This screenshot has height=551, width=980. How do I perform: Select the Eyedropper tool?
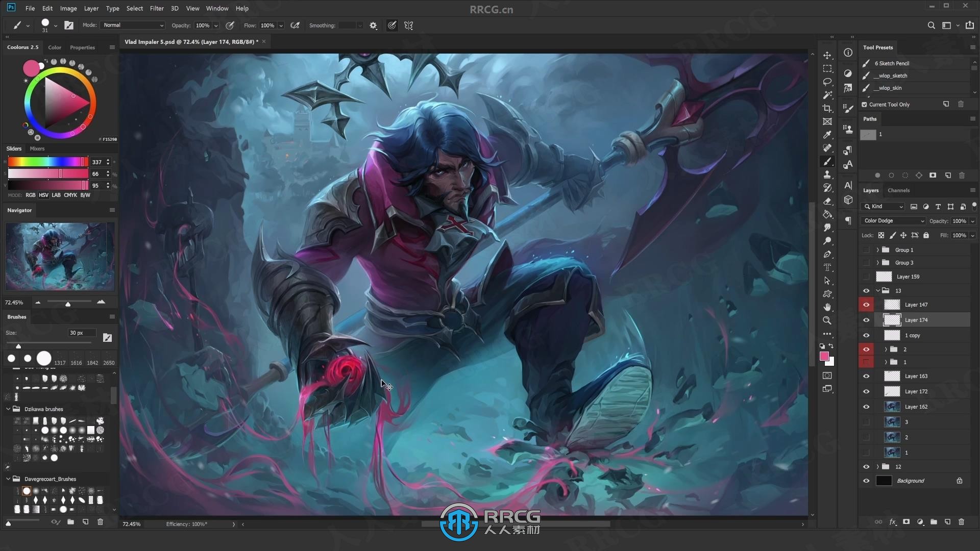tap(827, 135)
